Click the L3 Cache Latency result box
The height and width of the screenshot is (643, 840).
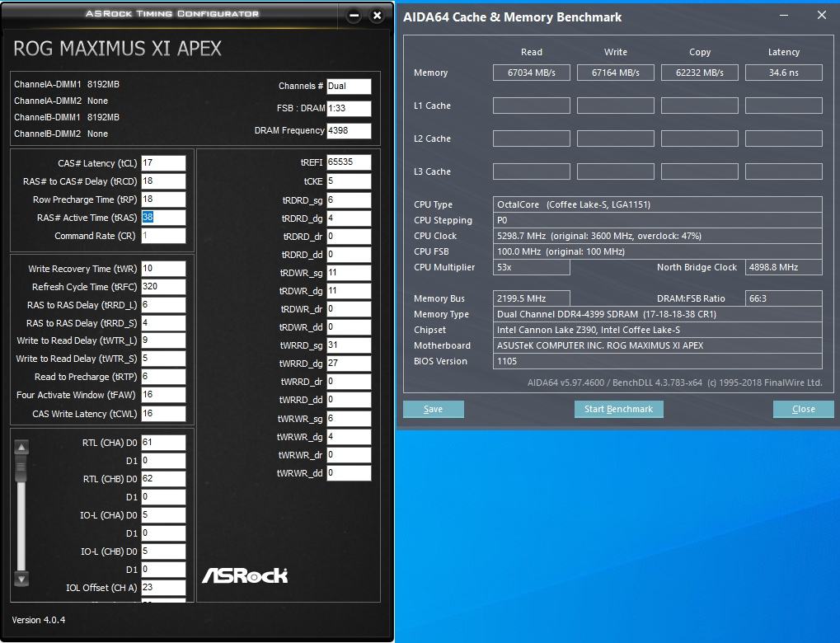tap(784, 171)
